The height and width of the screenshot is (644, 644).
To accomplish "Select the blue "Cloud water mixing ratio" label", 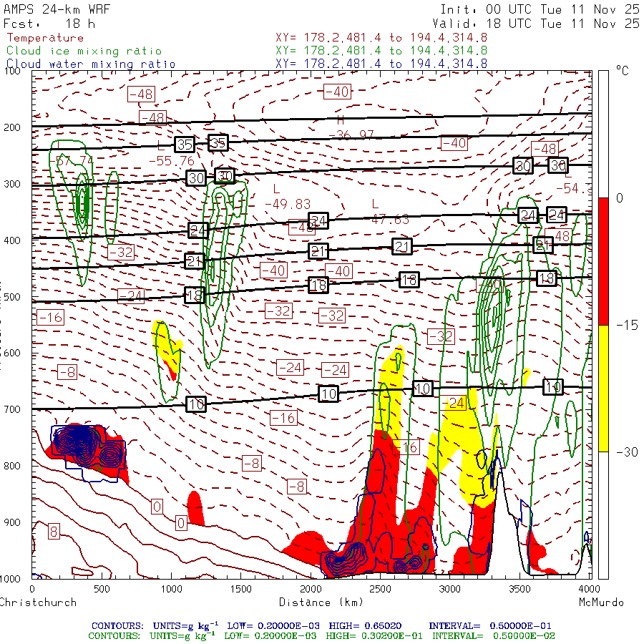I will point(91,64).
